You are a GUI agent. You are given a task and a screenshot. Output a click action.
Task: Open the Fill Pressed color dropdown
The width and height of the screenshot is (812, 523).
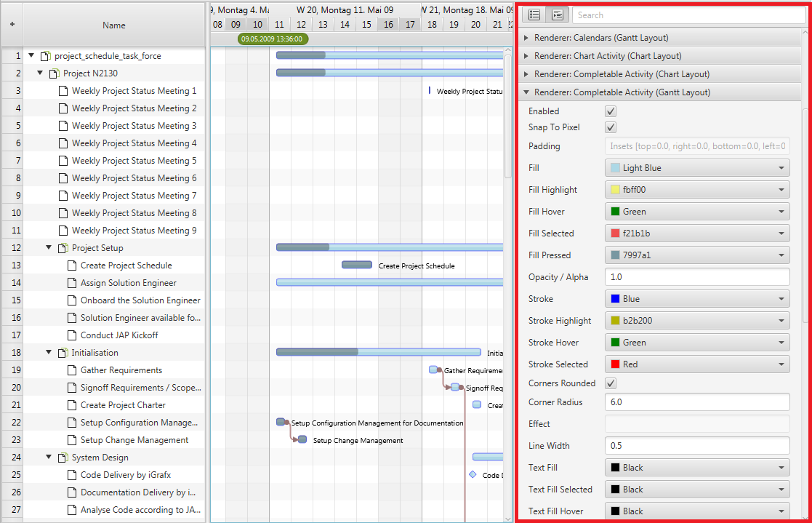pos(697,255)
